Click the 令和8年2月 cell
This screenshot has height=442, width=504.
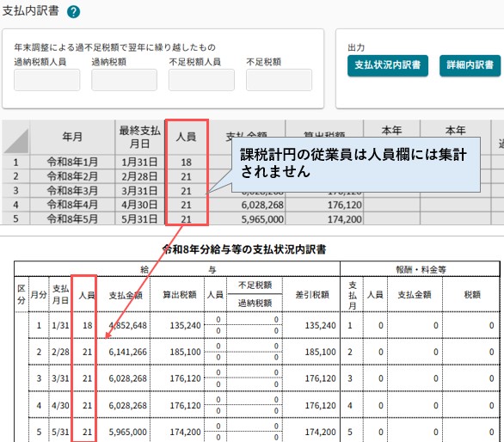tap(72, 176)
